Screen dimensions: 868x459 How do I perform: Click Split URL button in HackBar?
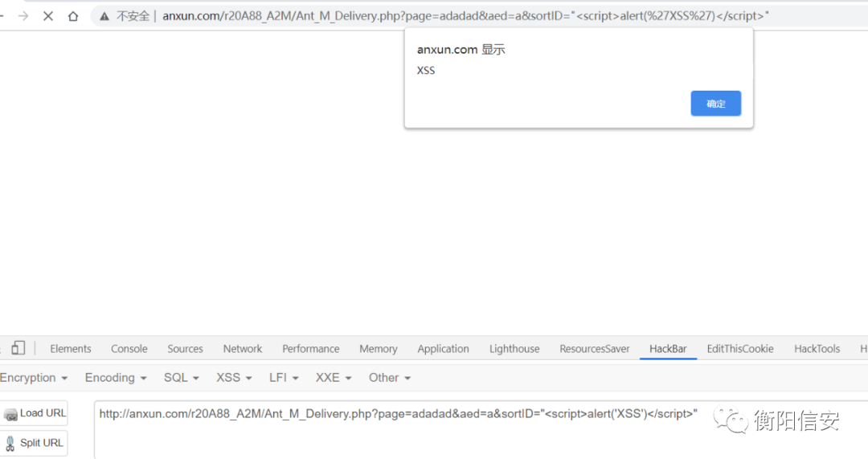click(x=35, y=443)
